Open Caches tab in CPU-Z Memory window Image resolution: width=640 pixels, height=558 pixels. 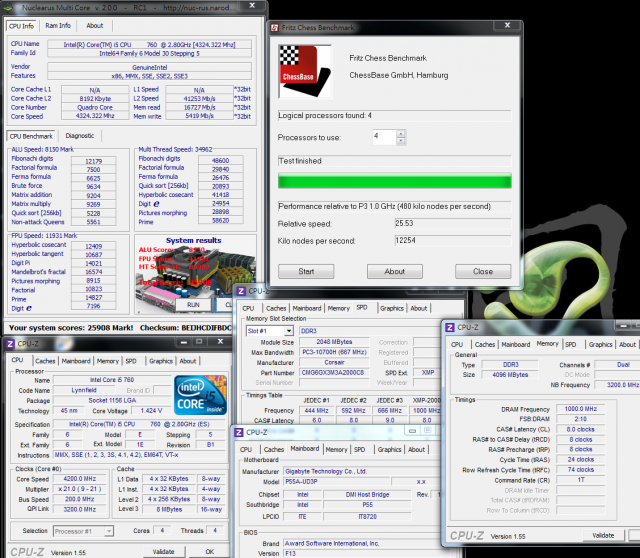click(x=485, y=344)
